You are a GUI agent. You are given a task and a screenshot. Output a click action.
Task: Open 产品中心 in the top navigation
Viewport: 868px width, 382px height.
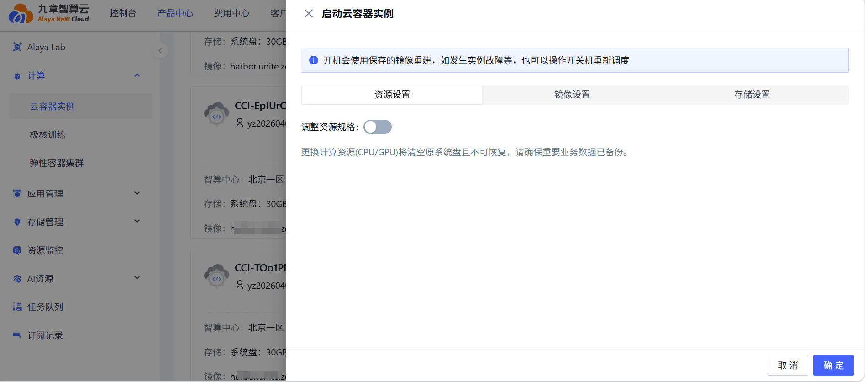175,13
